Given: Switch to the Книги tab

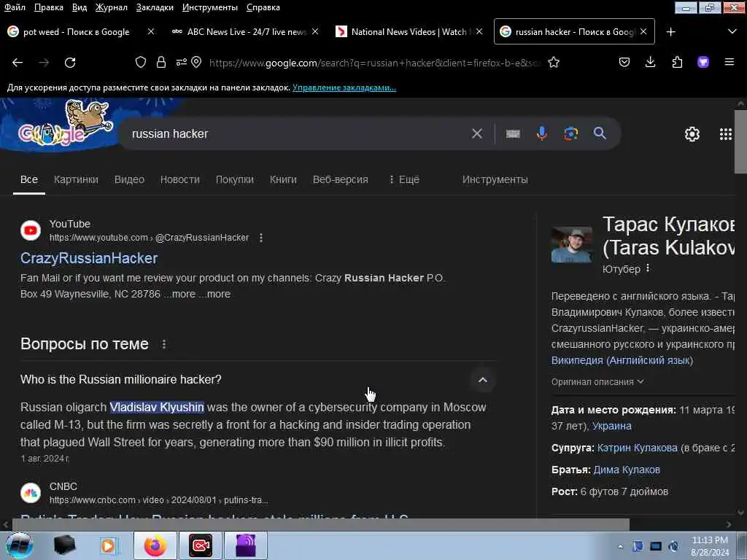Looking at the screenshot, I should coord(284,179).
